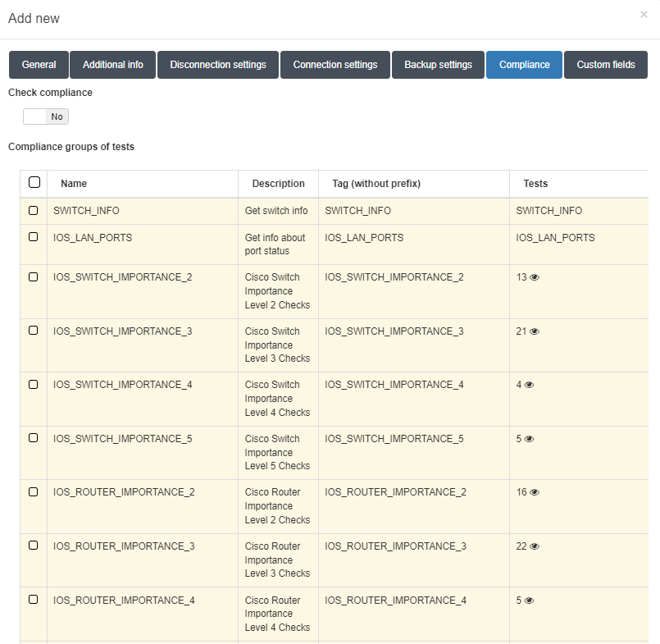The image size is (660, 644).
Task: Click 'Get info about port status' description
Action: pyautogui.click(x=275, y=244)
